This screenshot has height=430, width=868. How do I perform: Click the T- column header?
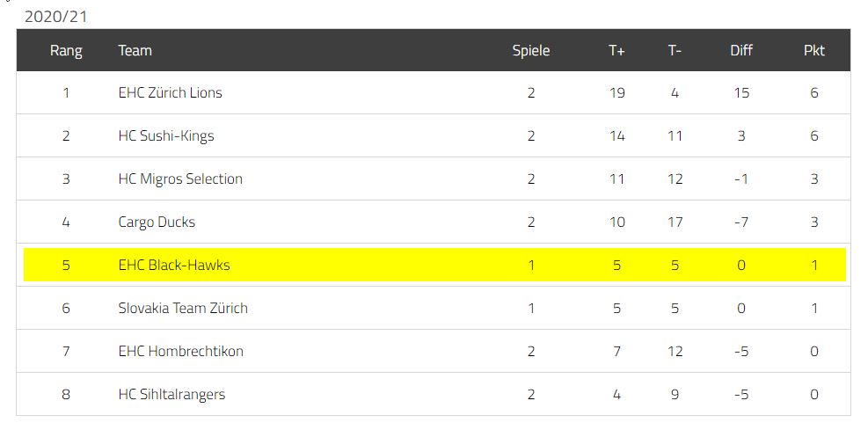click(x=675, y=51)
